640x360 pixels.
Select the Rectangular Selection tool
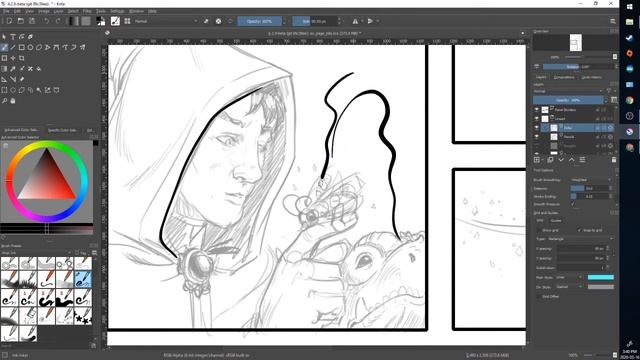tap(4, 90)
